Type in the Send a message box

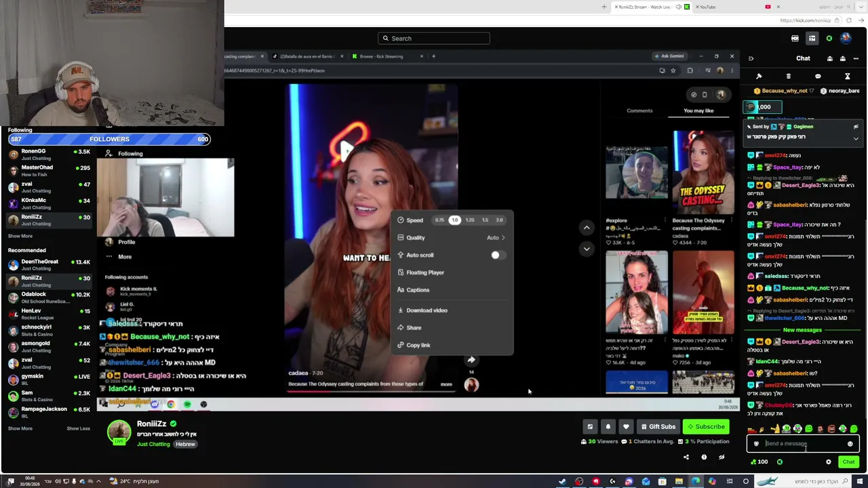pyautogui.click(x=802, y=444)
